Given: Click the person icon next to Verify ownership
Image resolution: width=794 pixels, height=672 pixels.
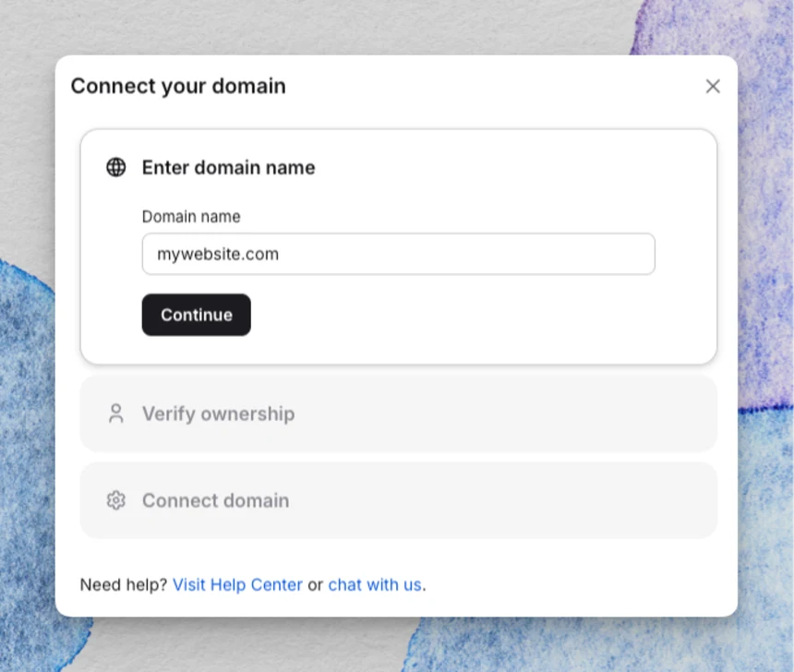Looking at the screenshot, I should coord(115,414).
